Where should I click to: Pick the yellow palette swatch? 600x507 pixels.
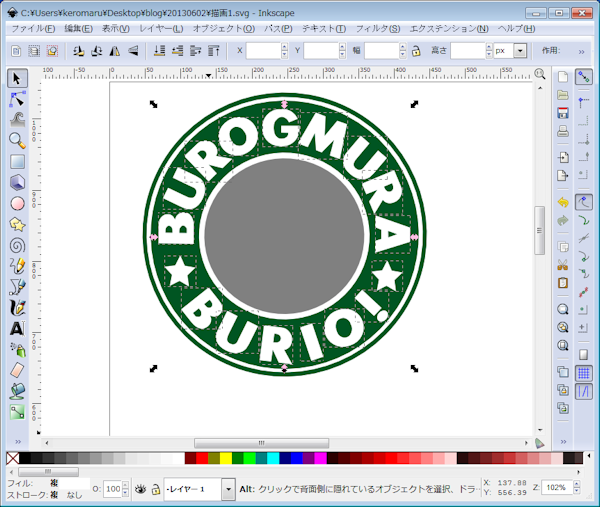(225, 458)
